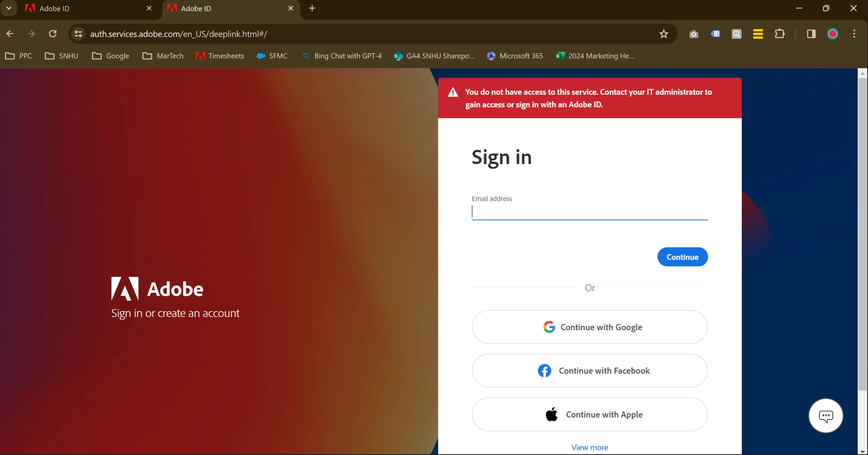868x455 pixels.
Task: Open the yellow striped extension icon
Action: click(x=758, y=34)
